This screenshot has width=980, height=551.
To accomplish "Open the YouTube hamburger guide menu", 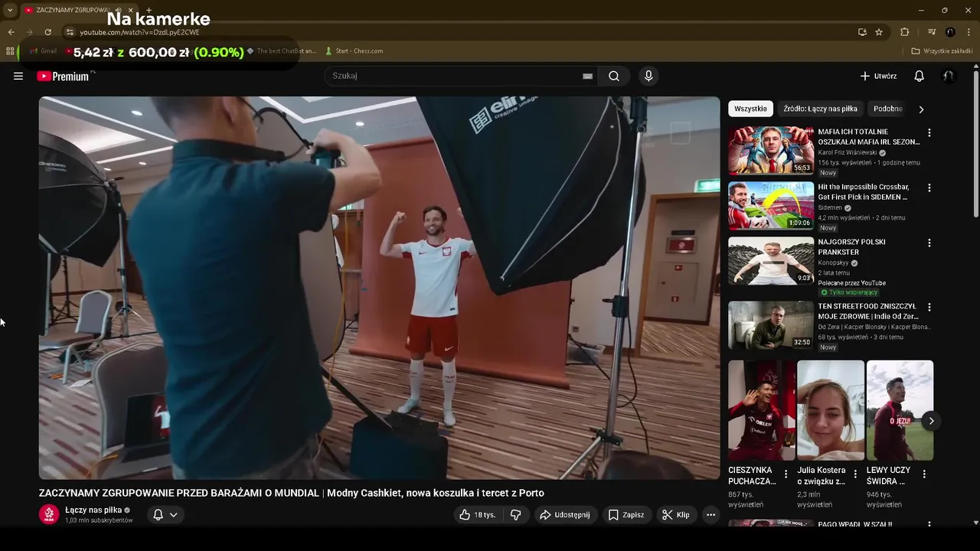I will pyautogui.click(x=18, y=76).
